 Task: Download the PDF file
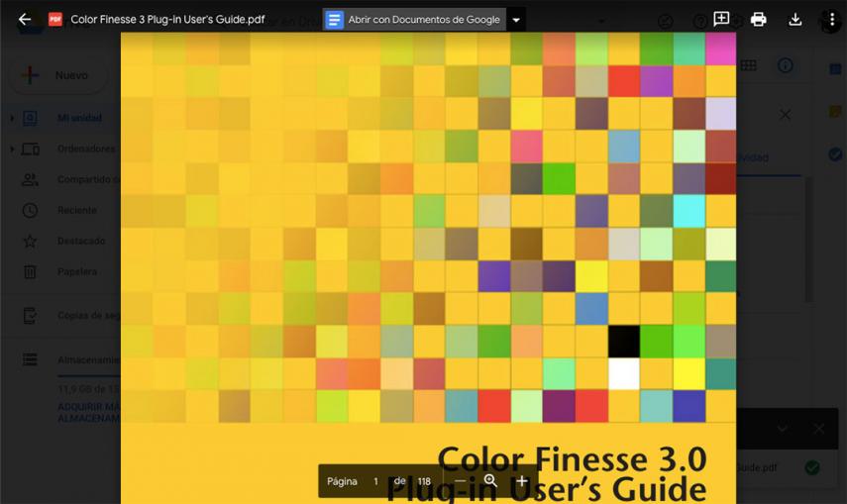(794, 20)
